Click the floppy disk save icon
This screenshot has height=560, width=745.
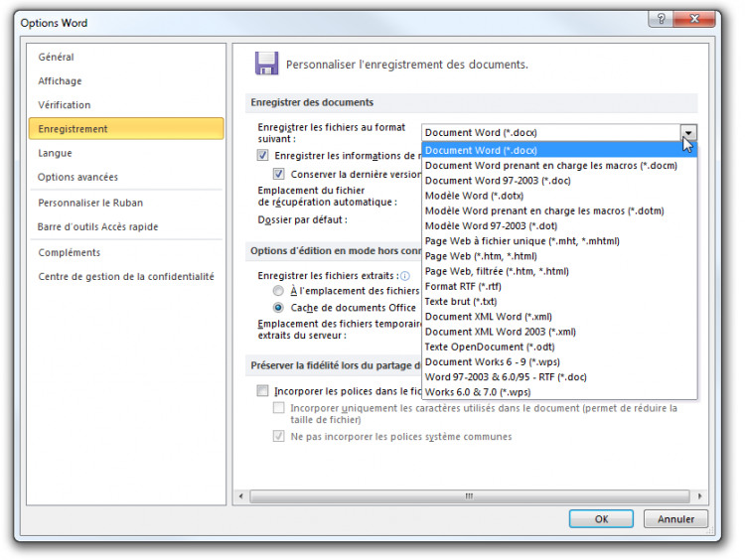[x=266, y=64]
